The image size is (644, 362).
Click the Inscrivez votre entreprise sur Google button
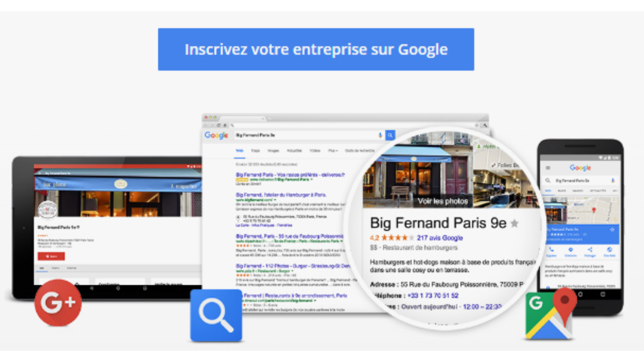pyautogui.click(x=316, y=49)
